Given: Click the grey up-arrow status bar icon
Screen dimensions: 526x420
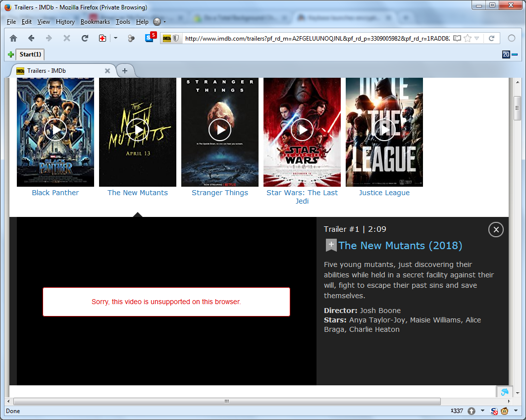Looking at the screenshot, I should tap(472, 411).
